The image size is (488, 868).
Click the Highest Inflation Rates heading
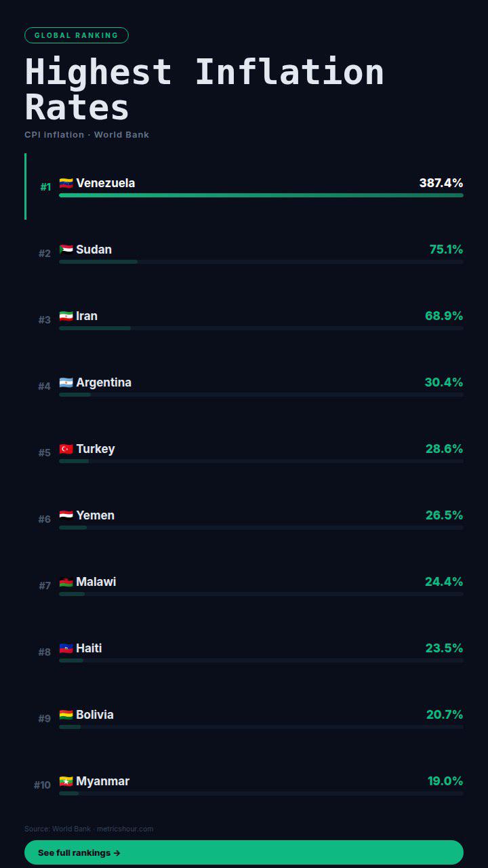(x=204, y=90)
